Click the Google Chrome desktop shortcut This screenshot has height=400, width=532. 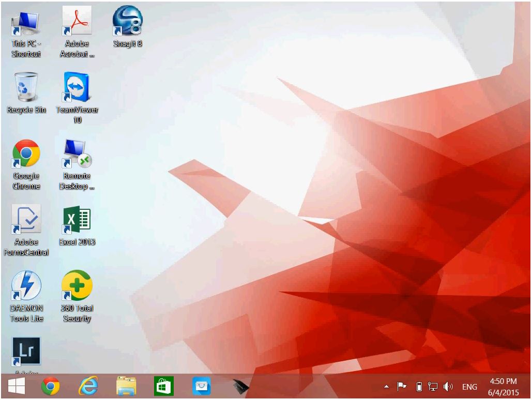coord(26,153)
